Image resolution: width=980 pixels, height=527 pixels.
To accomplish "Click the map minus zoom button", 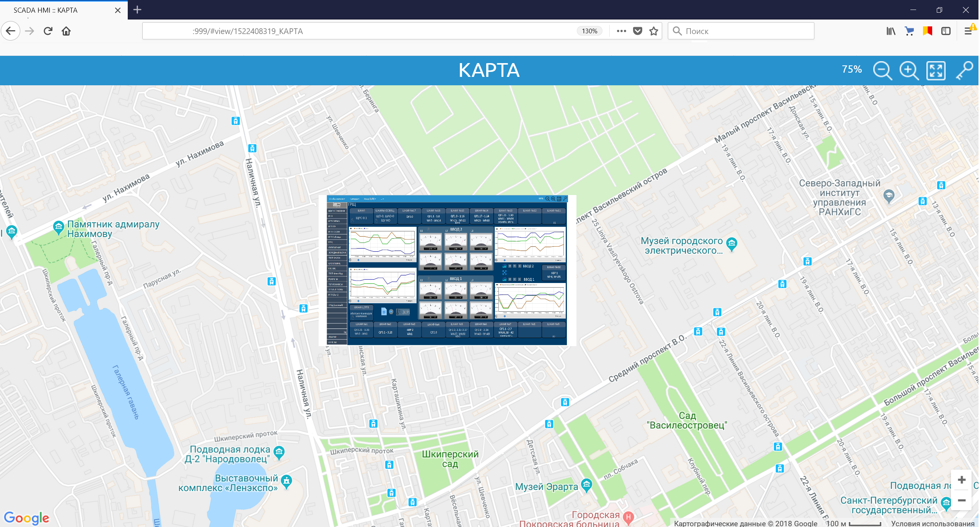I will click(962, 500).
